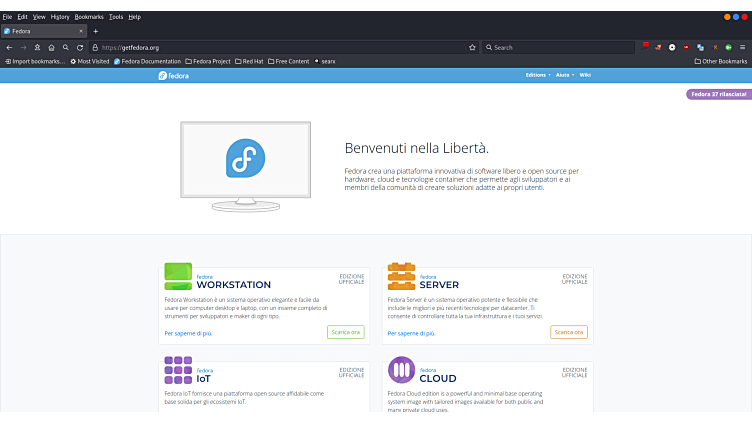This screenshot has width=752, height=423.
Task: Open the Bookmarks menu
Action: pos(89,17)
